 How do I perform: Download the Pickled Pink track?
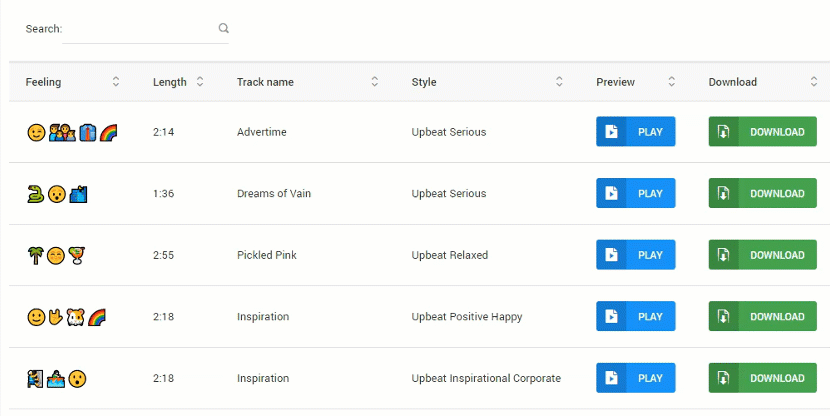tap(762, 255)
